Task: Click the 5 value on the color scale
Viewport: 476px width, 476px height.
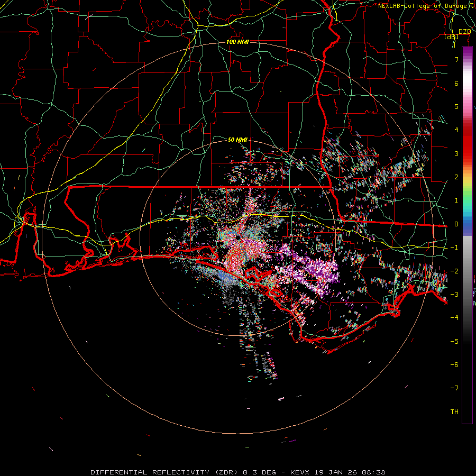Action: coord(456,106)
